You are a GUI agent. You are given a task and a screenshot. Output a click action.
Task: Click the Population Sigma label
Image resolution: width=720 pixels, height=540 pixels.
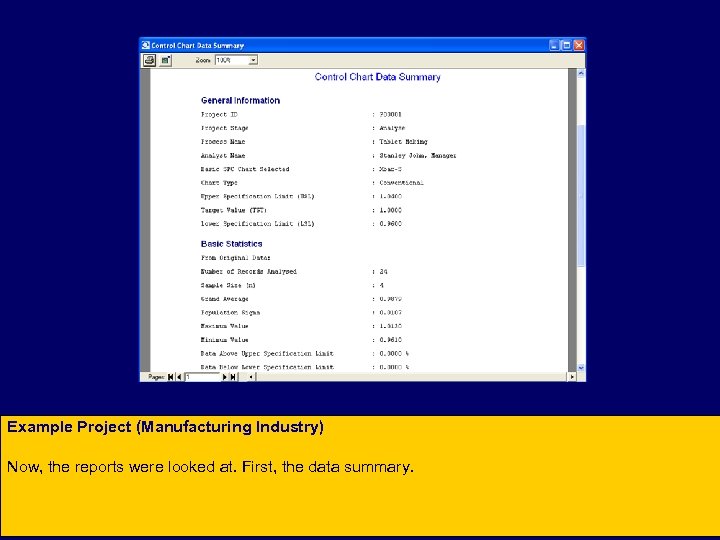[231, 313]
